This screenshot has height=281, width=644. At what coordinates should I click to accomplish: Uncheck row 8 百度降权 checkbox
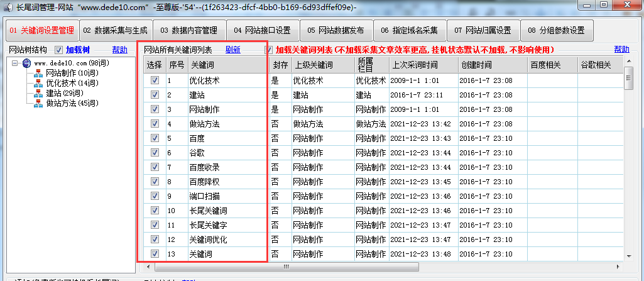coord(155,181)
